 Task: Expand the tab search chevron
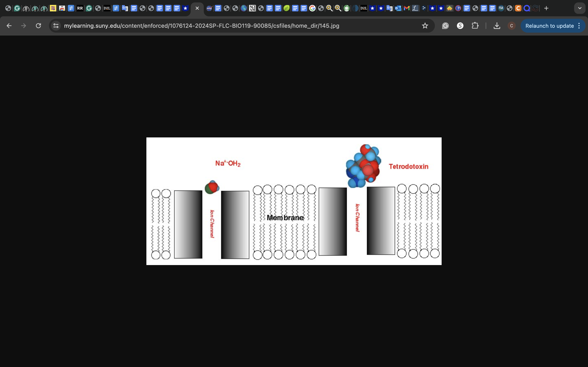[x=579, y=8]
